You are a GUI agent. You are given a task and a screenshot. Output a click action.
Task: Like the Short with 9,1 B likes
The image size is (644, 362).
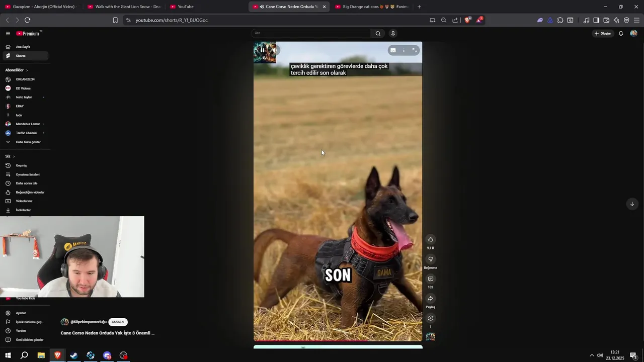(430, 239)
